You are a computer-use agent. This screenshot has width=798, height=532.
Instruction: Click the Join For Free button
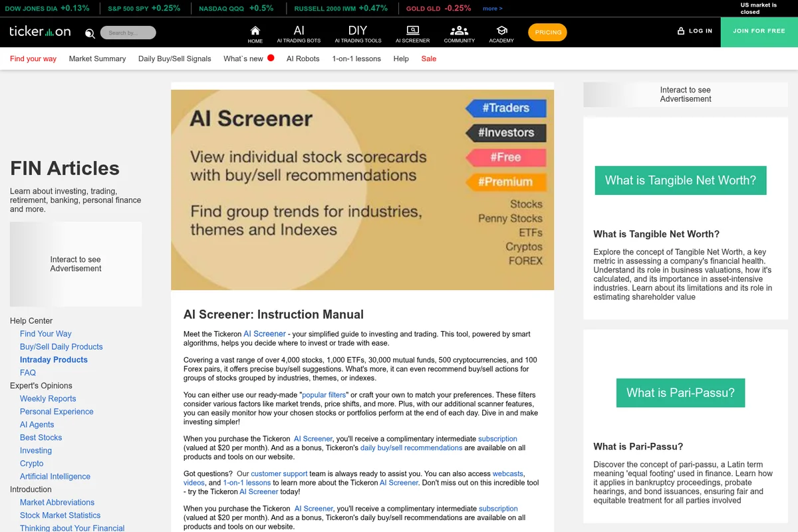[x=759, y=32]
